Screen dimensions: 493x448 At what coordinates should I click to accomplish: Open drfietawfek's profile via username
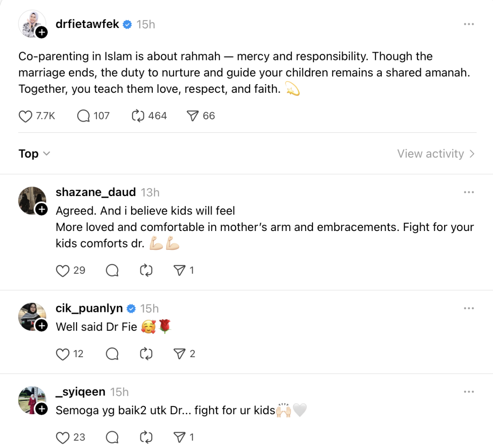pos(88,24)
